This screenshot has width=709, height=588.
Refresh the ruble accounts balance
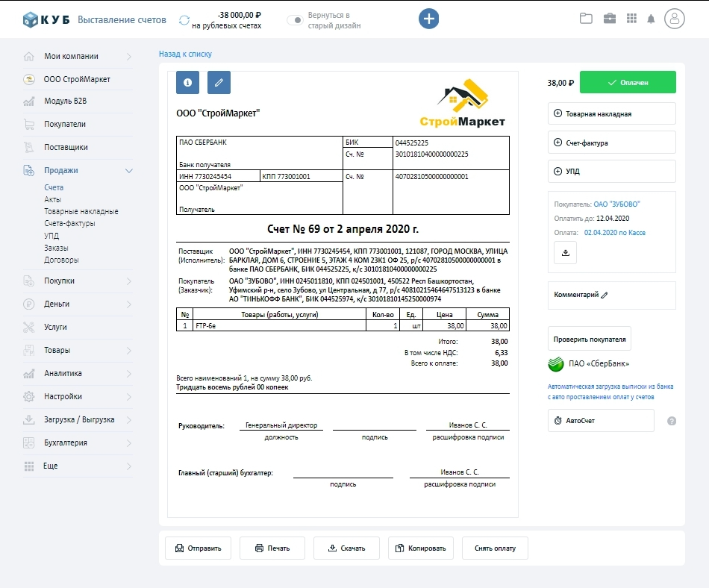(x=184, y=20)
